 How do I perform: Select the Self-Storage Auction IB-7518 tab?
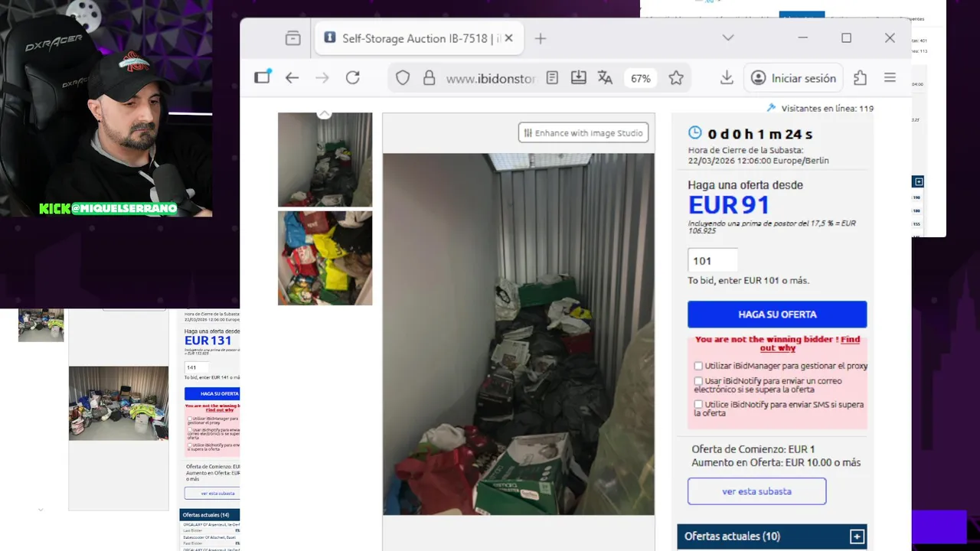click(420, 38)
